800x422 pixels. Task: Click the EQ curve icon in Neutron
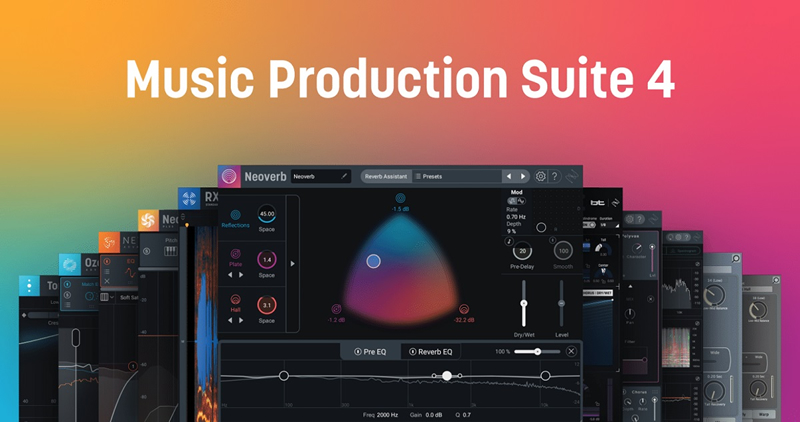[x=131, y=272]
